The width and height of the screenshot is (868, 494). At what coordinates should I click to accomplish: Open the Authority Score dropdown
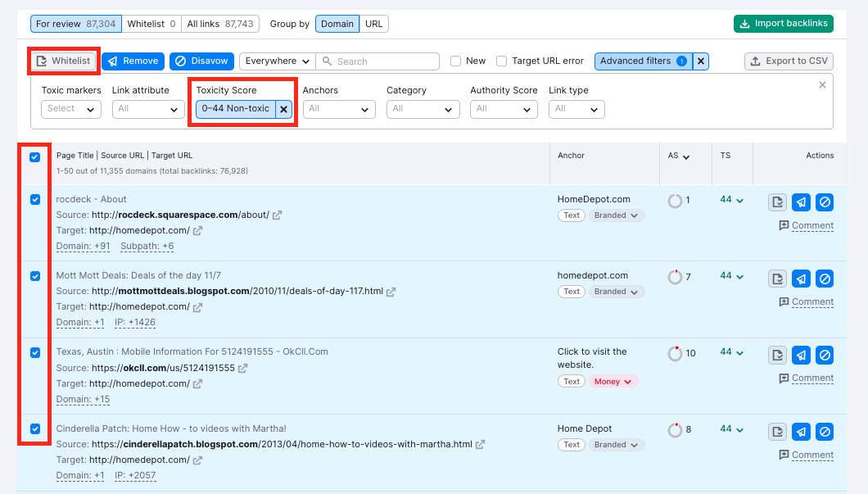504,109
